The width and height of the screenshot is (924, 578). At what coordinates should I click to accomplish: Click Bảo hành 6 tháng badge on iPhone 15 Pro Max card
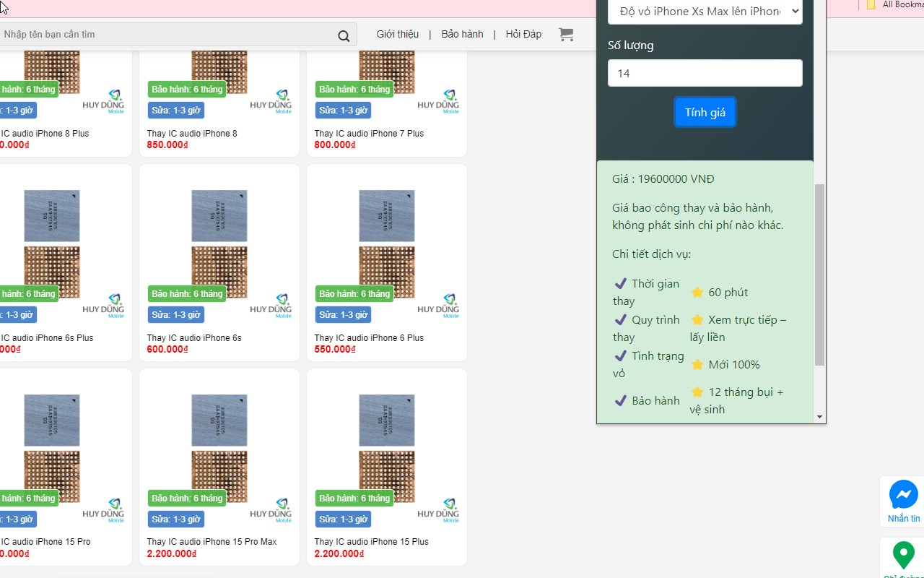(x=187, y=499)
